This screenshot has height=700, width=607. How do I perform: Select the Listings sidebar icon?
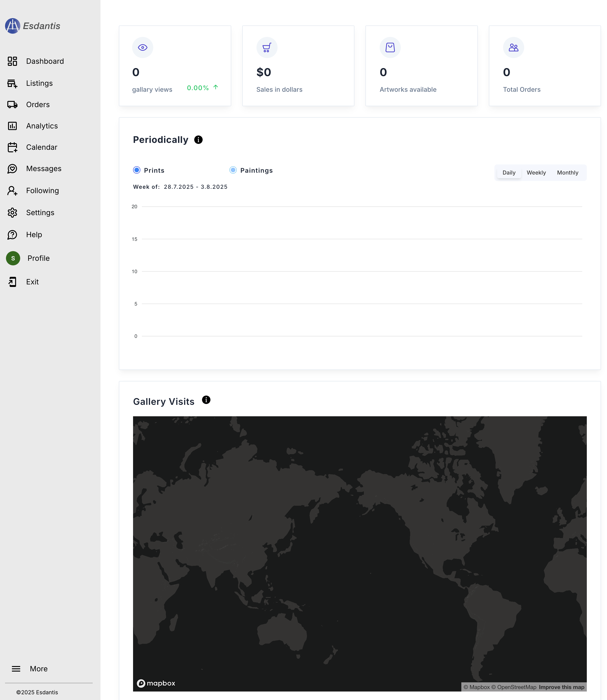[13, 83]
